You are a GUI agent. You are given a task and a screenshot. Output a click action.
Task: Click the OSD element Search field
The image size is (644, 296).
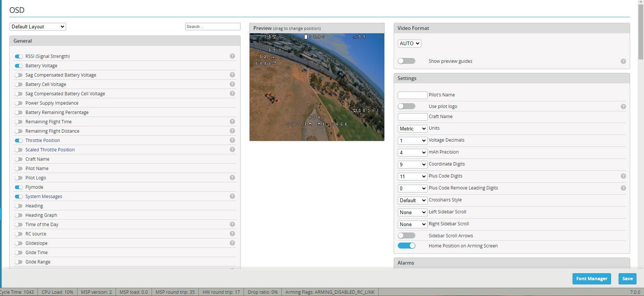(x=213, y=27)
